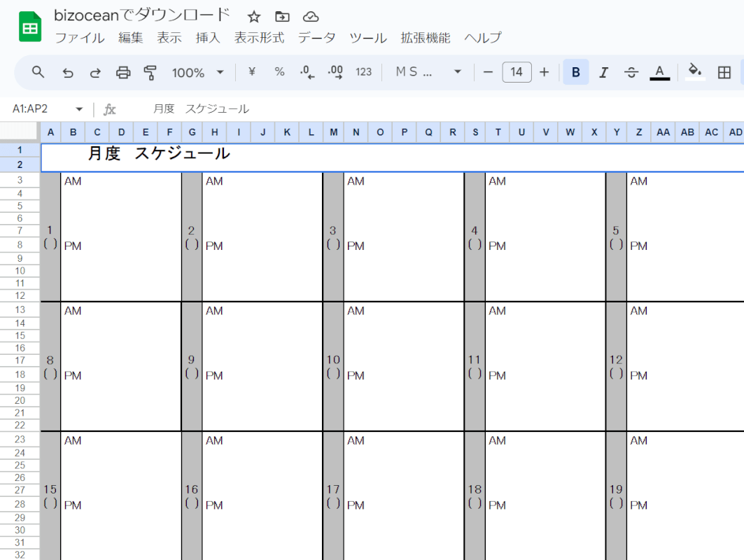Click the move to folder icon
Image resolution: width=744 pixels, height=560 pixels.
[282, 17]
